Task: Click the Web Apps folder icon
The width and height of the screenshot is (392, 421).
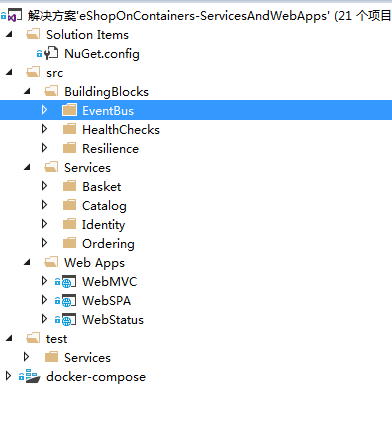Action: pos(51,262)
